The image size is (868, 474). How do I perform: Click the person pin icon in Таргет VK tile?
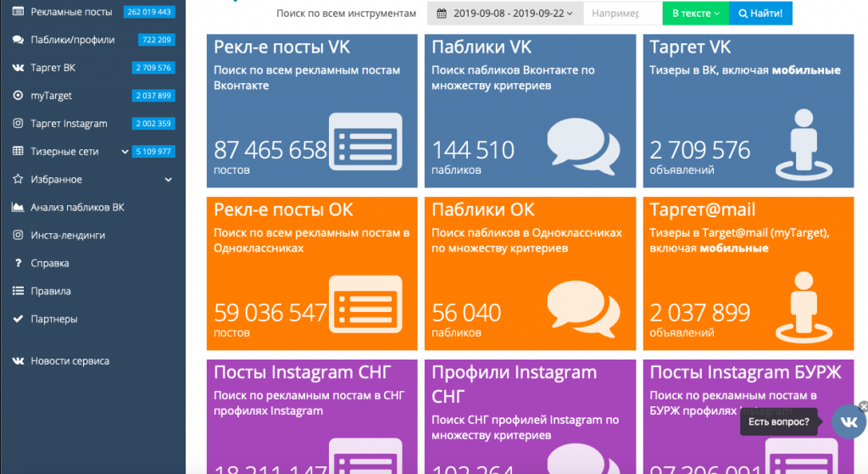coord(804,144)
